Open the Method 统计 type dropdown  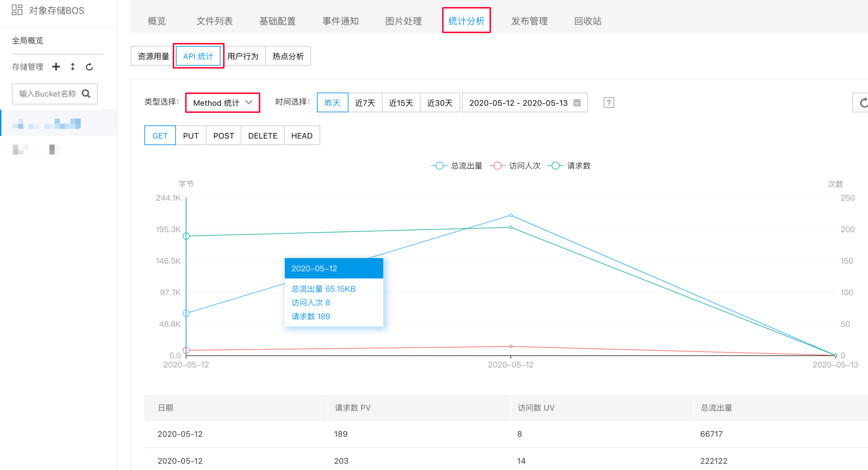223,103
